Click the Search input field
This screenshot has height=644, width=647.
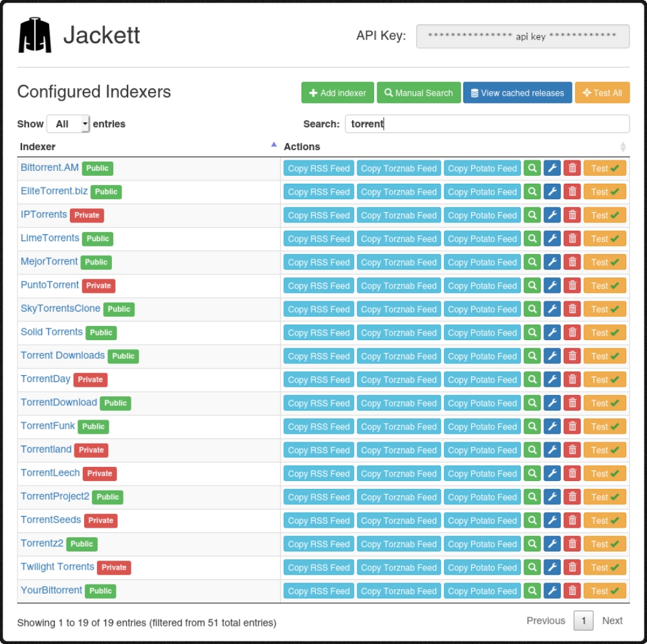pos(485,123)
